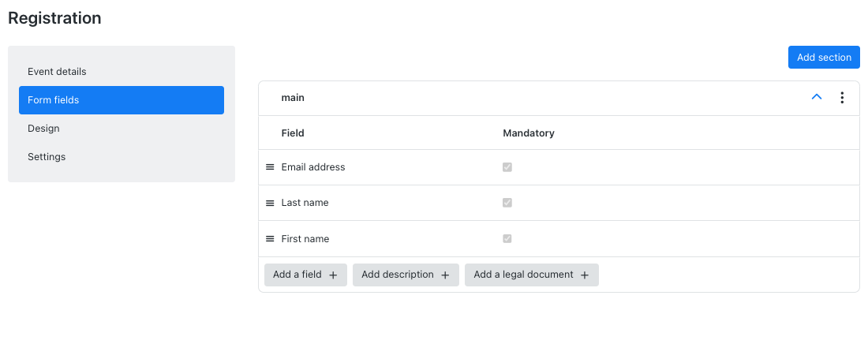Click the Add a legal document button
Viewport: 868px width, 344px height.
[x=531, y=275]
